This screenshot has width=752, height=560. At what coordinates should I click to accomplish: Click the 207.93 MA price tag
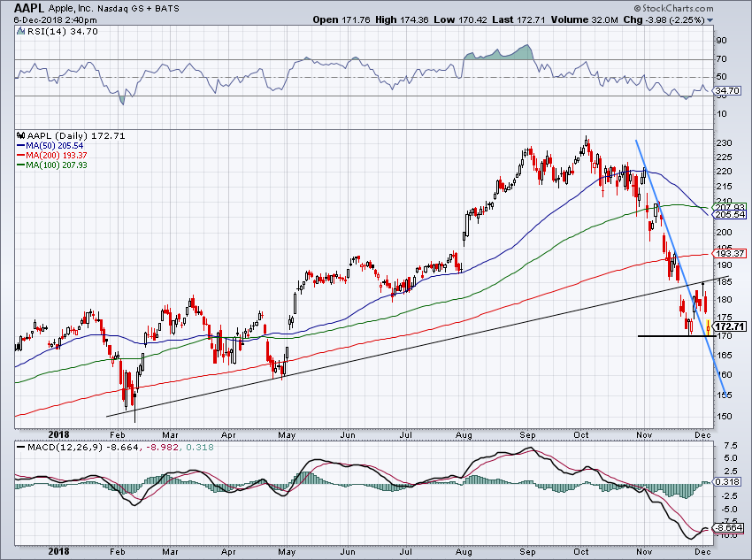pyautogui.click(x=730, y=207)
